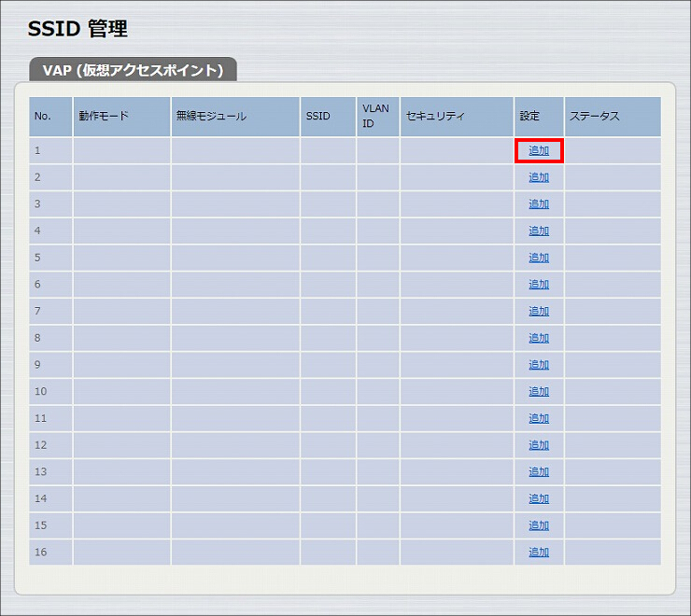The image size is (691, 616).
Task: Click the 追加 link in row 13
Action: click(539, 471)
